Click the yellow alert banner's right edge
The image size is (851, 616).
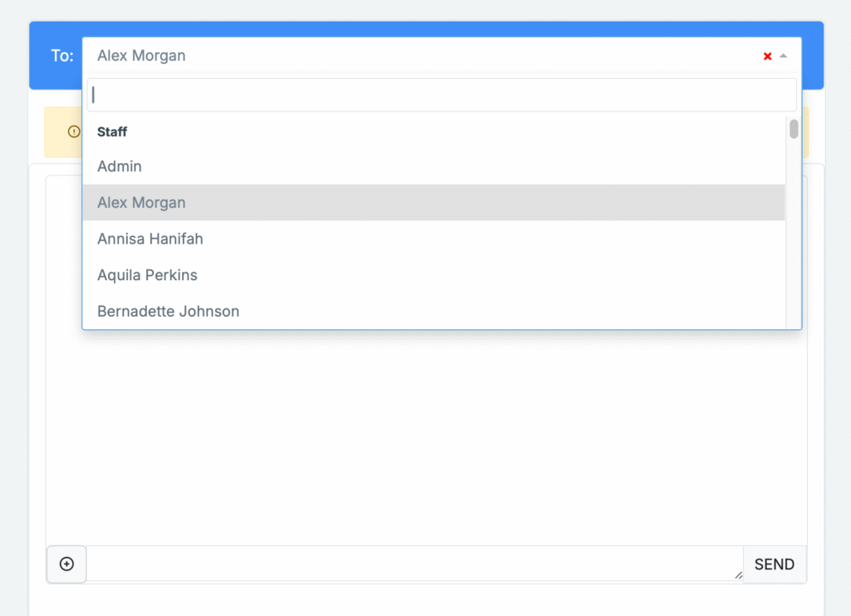(x=805, y=132)
